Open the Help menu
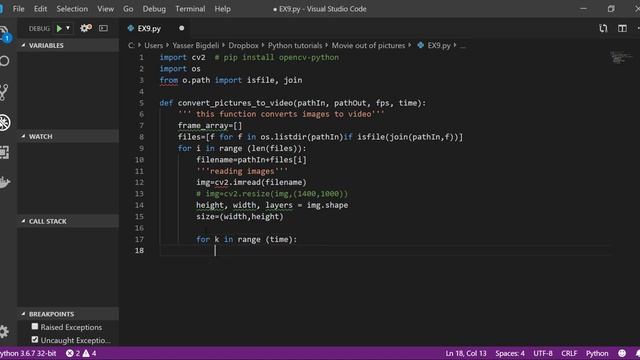 pos(222,9)
